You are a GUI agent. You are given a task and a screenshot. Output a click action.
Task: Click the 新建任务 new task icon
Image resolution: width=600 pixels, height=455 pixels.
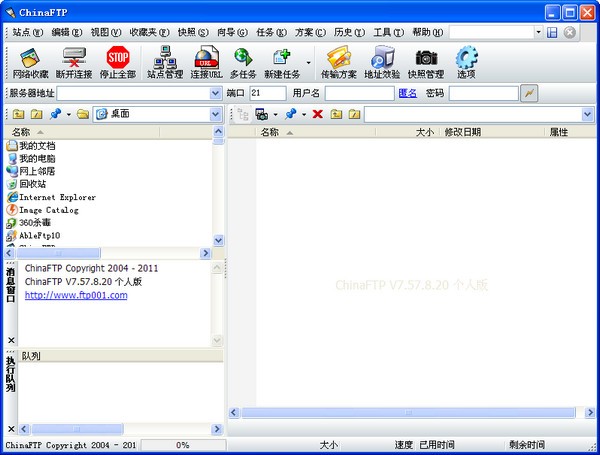(x=282, y=63)
